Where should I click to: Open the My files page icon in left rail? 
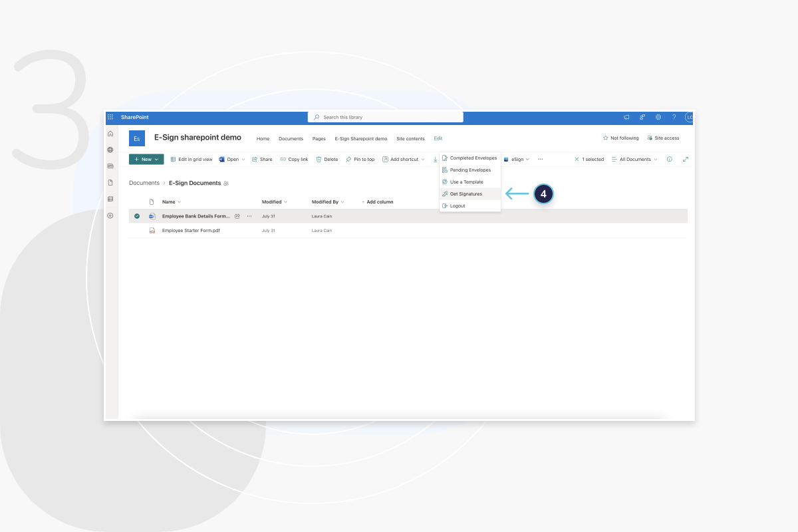110,182
